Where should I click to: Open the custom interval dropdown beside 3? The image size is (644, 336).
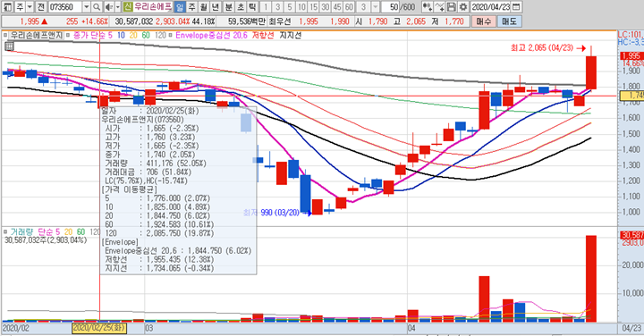tap(376, 7)
